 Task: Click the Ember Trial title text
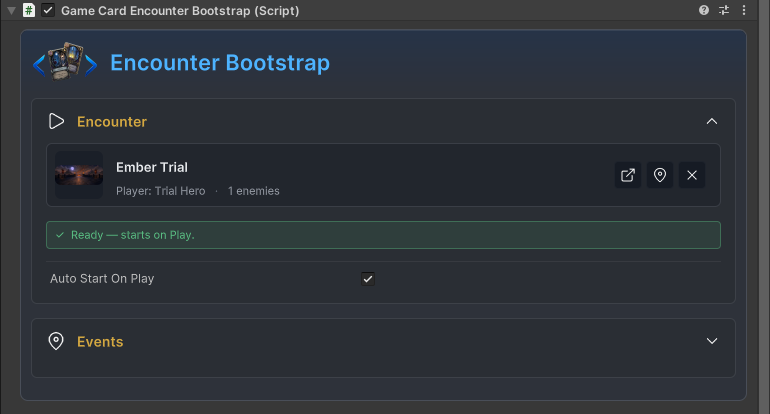(x=152, y=167)
